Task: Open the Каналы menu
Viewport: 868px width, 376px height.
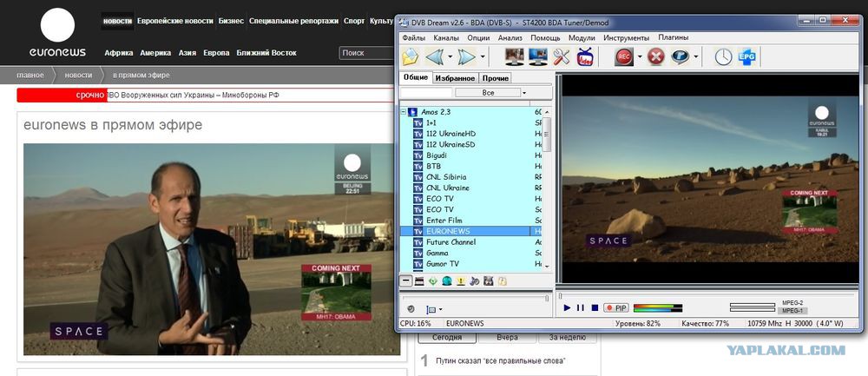Action: [446, 37]
